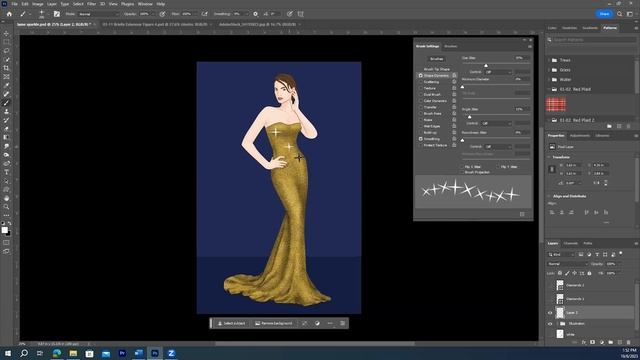The width and height of the screenshot is (640, 360).
Task: Toggle the Smoothing checkbox
Action: [x=420, y=139]
